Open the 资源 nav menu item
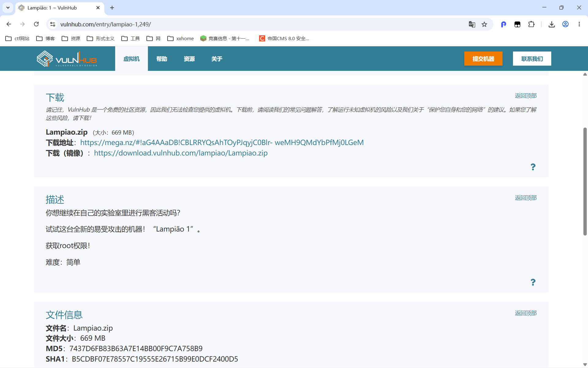This screenshot has height=368, width=588. point(189,59)
